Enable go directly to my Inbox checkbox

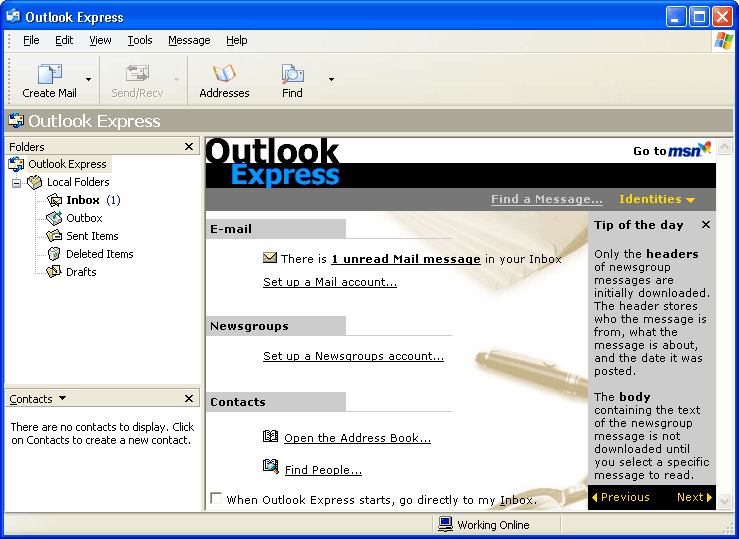[216, 498]
